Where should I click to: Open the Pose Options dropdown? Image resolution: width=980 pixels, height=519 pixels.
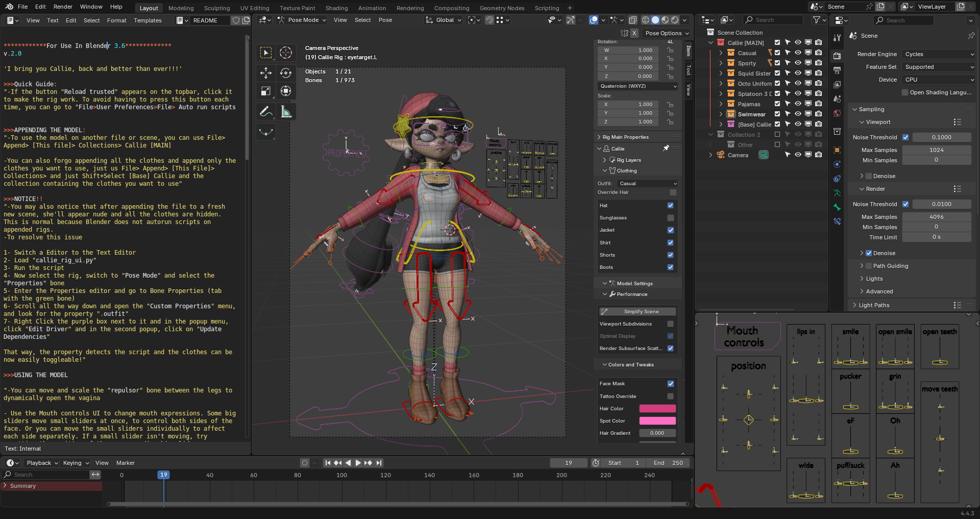(x=667, y=33)
